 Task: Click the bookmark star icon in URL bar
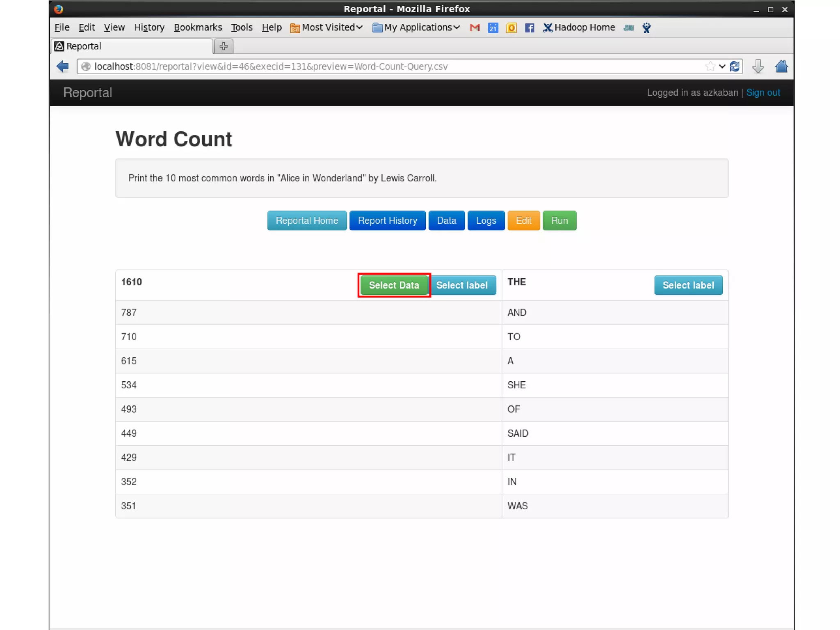[710, 66]
